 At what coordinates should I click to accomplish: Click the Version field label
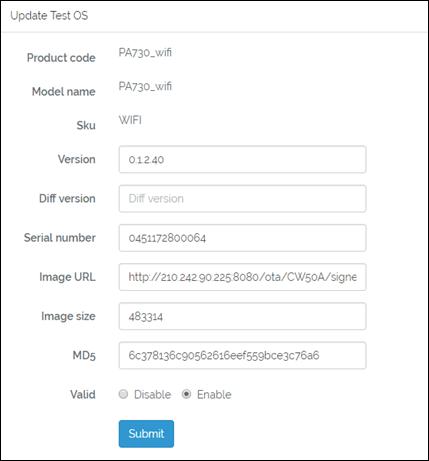pyautogui.click(x=77, y=159)
